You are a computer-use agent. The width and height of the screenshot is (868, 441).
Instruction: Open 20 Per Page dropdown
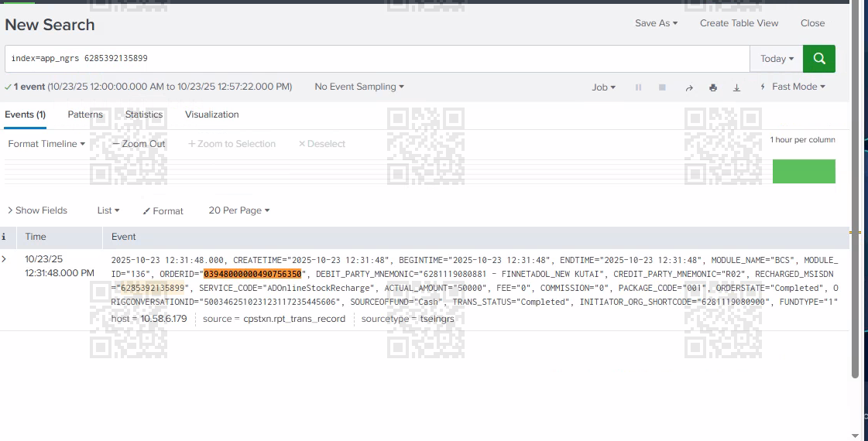(239, 210)
